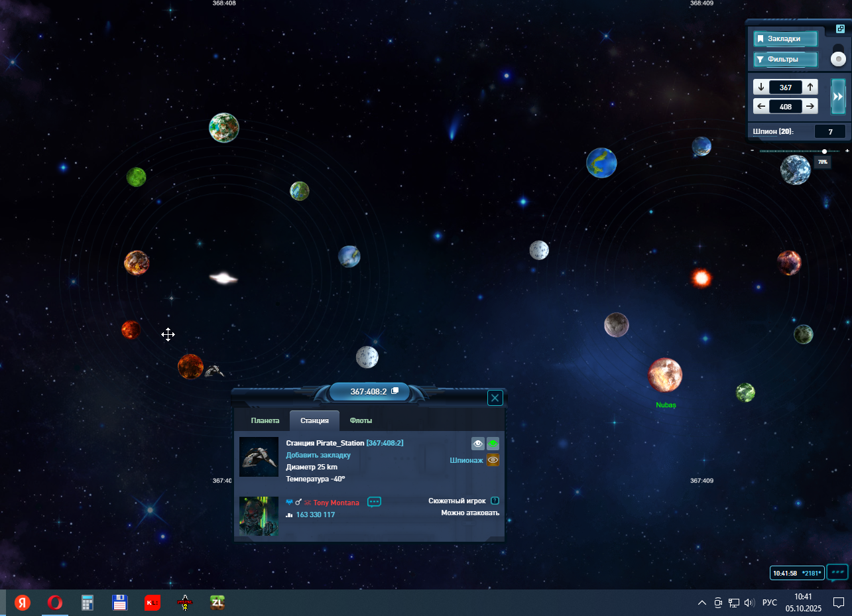
Task: Click the orange espionage eye icon
Action: (493, 460)
